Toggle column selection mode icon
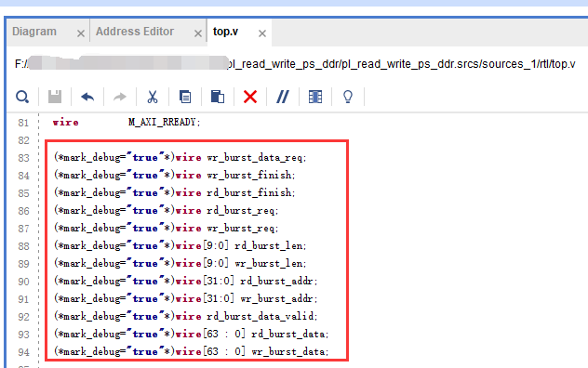Viewport: 588px width, 368px height. [x=315, y=97]
